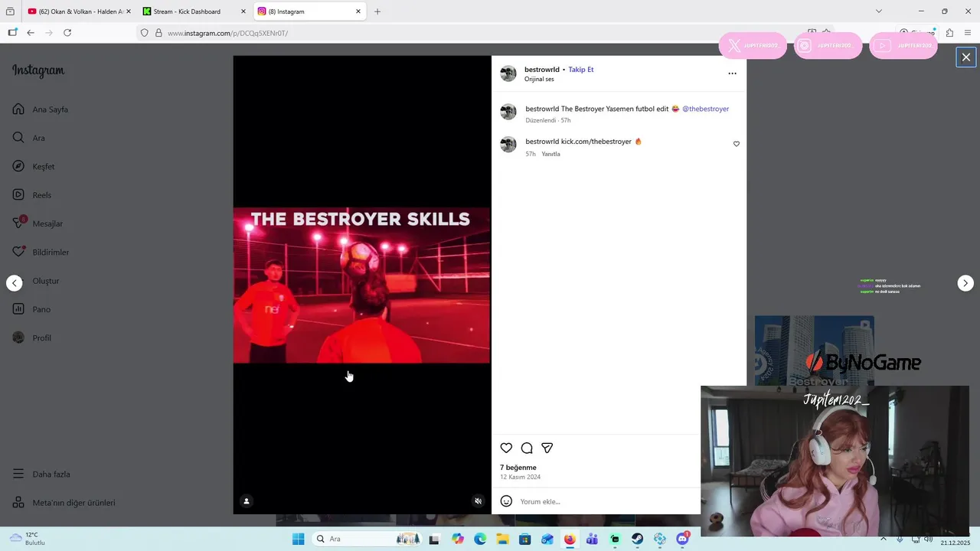The image size is (980, 551).
Task: Unmute the video sound
Action: [478, 501]
